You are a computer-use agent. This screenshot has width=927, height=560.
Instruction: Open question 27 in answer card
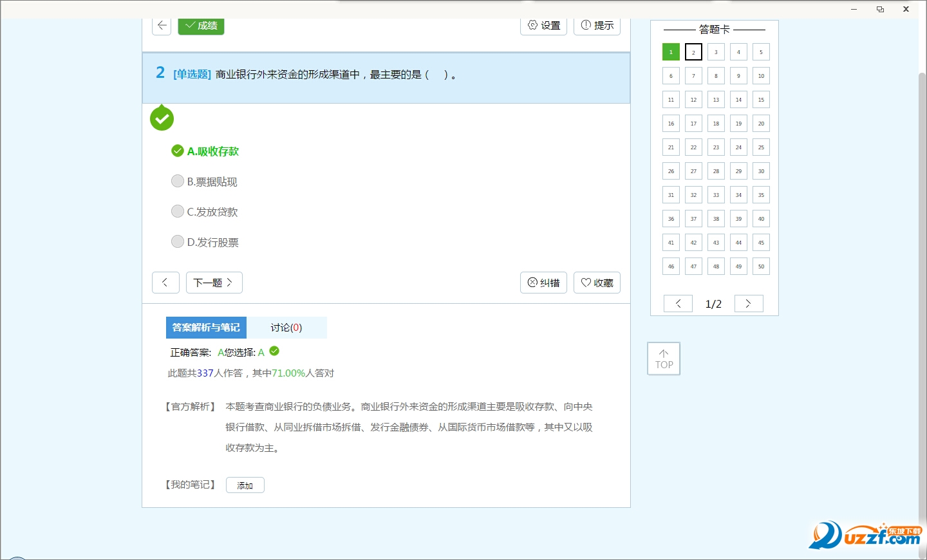click(x=693, y=171)
